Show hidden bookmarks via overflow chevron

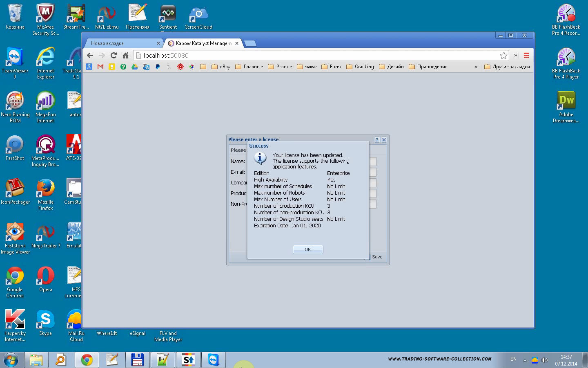[x=476, y=67]
